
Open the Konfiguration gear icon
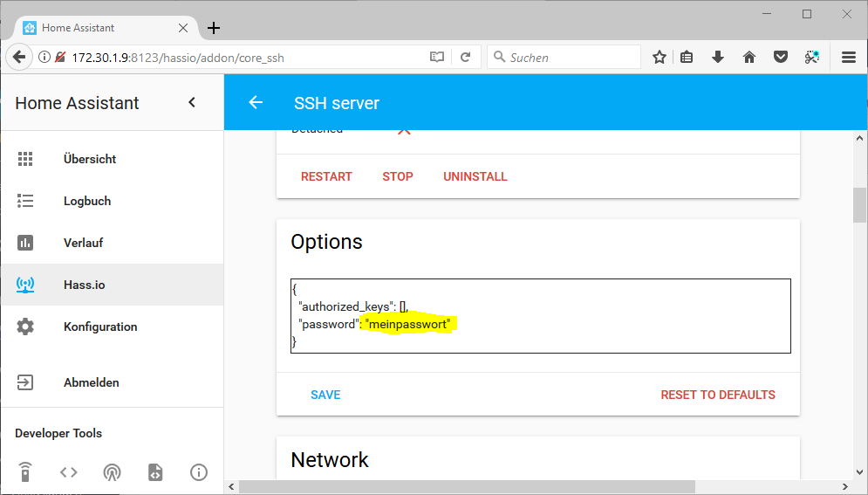(x=25, y=327)
